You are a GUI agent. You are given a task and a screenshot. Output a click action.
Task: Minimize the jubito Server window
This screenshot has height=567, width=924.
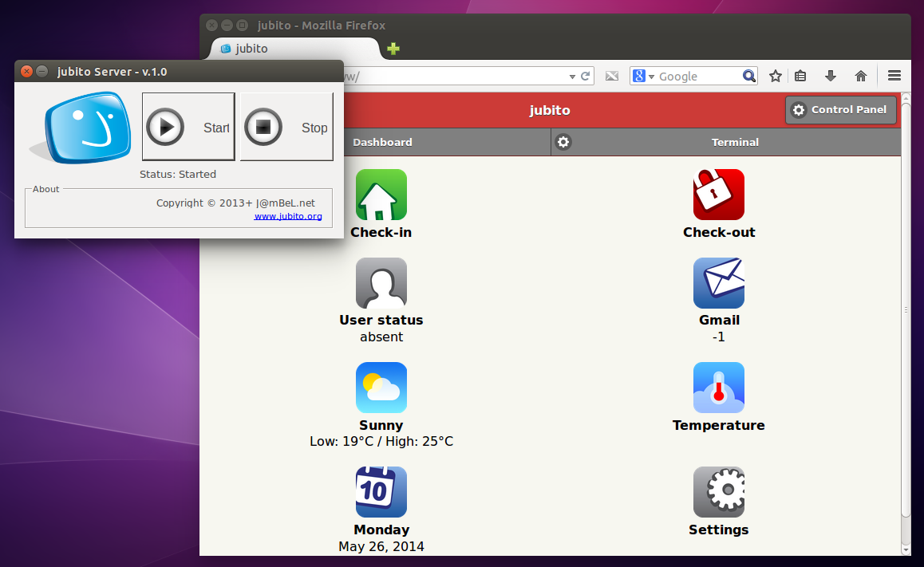tap(41, 71)
